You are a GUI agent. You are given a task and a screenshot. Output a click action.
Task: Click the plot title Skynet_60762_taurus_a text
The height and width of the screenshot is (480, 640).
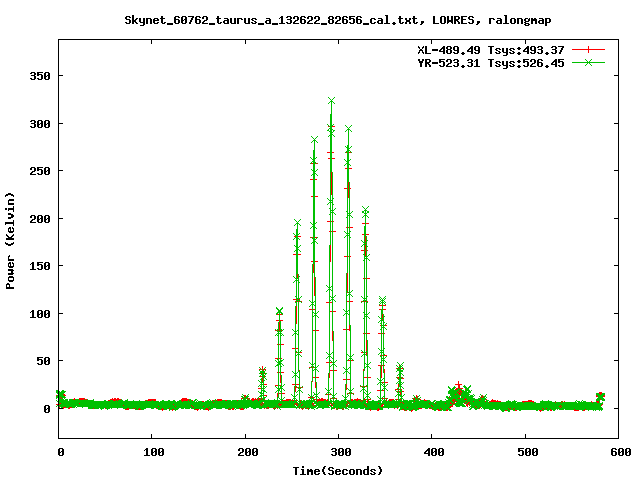tap(338, 20)
